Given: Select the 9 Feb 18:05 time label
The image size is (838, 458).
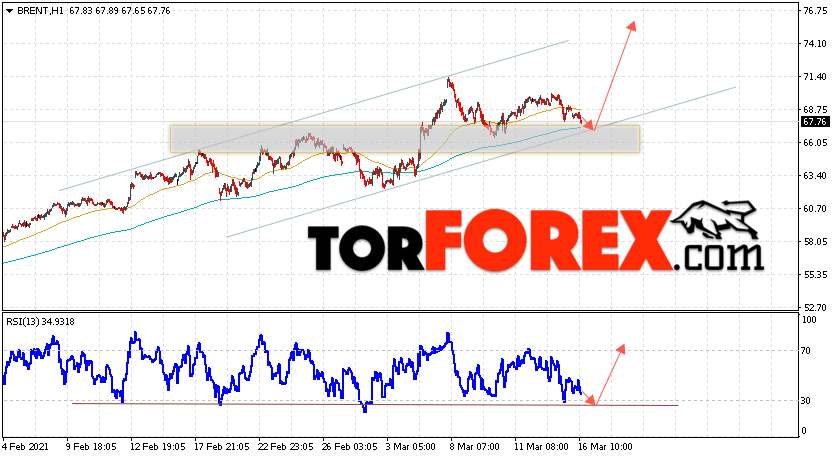Looking at the screenshot, I should tap(91, 447).
